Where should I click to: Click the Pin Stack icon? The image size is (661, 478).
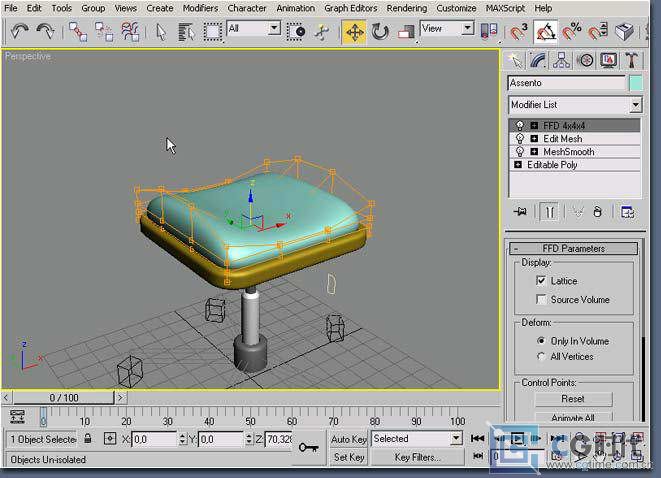click(x=521, y=212)
